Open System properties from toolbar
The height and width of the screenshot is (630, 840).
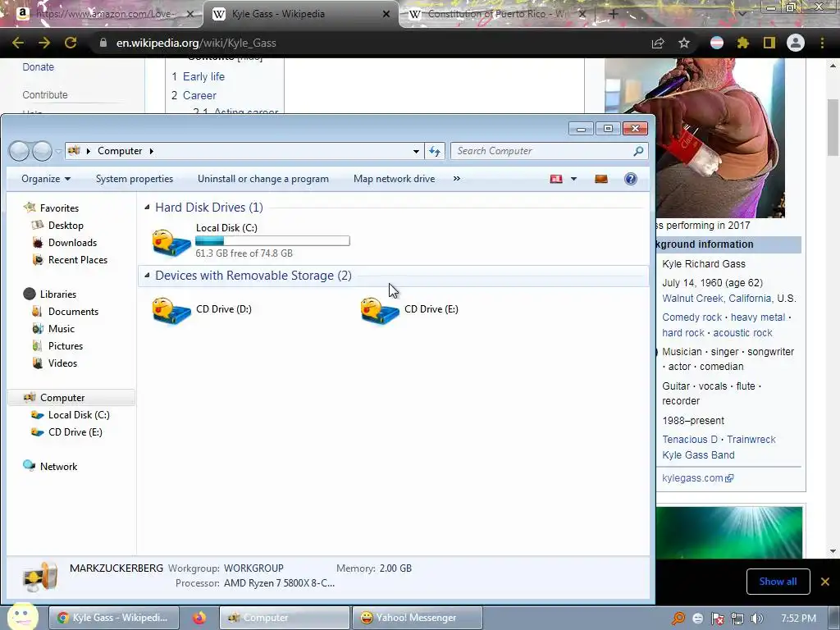tap(135, 179)
